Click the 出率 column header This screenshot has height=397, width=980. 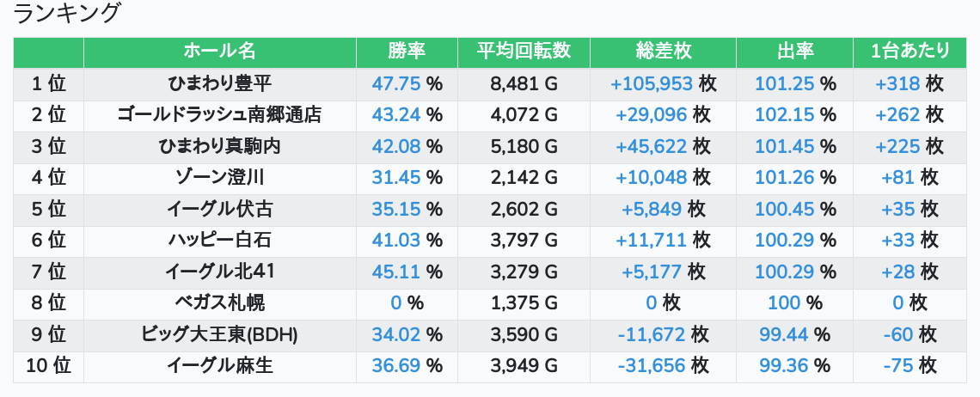[x=795, y=52]
